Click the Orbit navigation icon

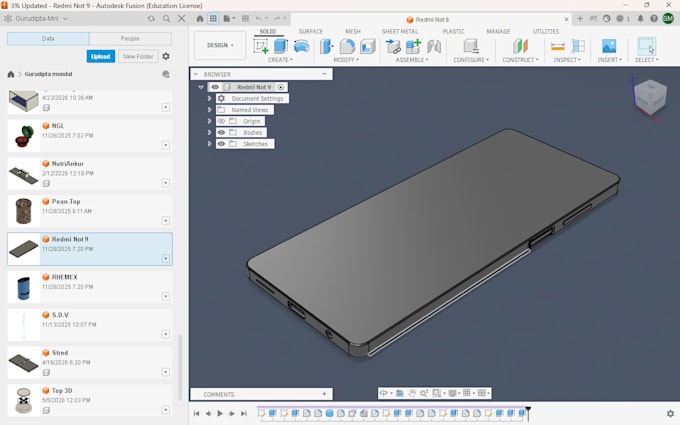click(x=384, y=393)
